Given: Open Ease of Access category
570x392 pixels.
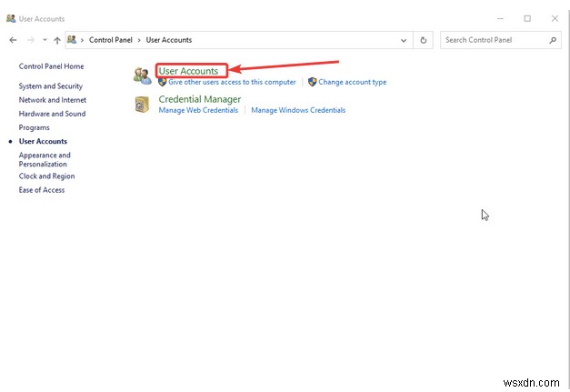Looking at the screenshot, I should coord(42,190).
